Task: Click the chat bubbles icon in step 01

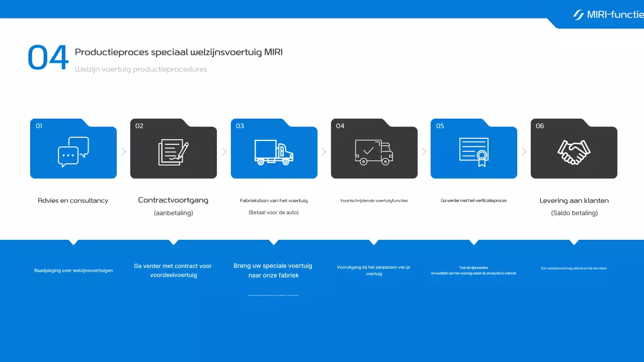Action: tap(73, 152)
